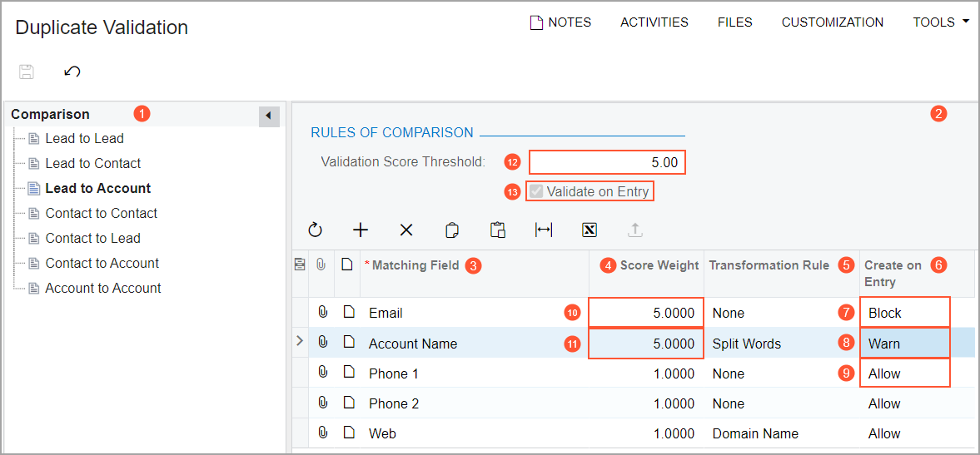The image size is (980, 455).
Task: Open the note icon on Phone 1 row
Action: click(x=349, y=373)
